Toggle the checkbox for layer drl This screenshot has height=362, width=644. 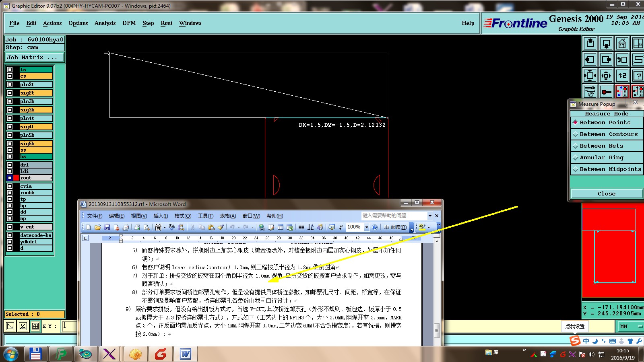(10, 165)
